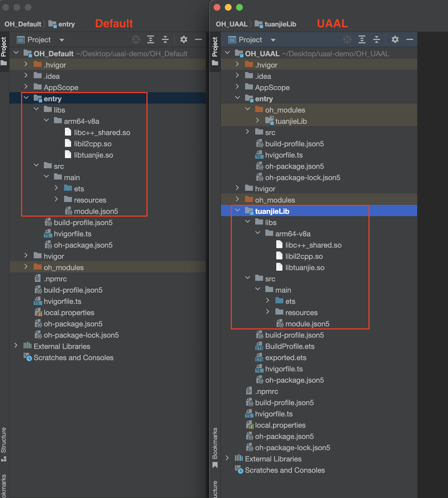448x498 pixels.
Task: Open Bookmarks side tab in UAAL window
Action: (215, 447)
